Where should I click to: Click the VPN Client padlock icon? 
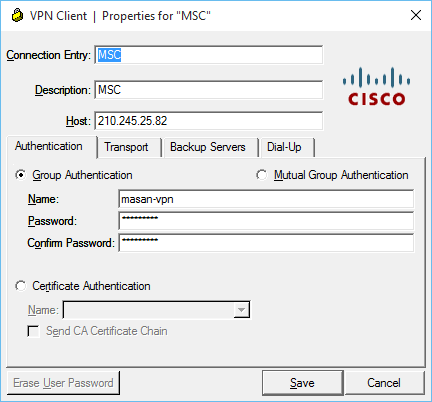(x=17, y=15)
